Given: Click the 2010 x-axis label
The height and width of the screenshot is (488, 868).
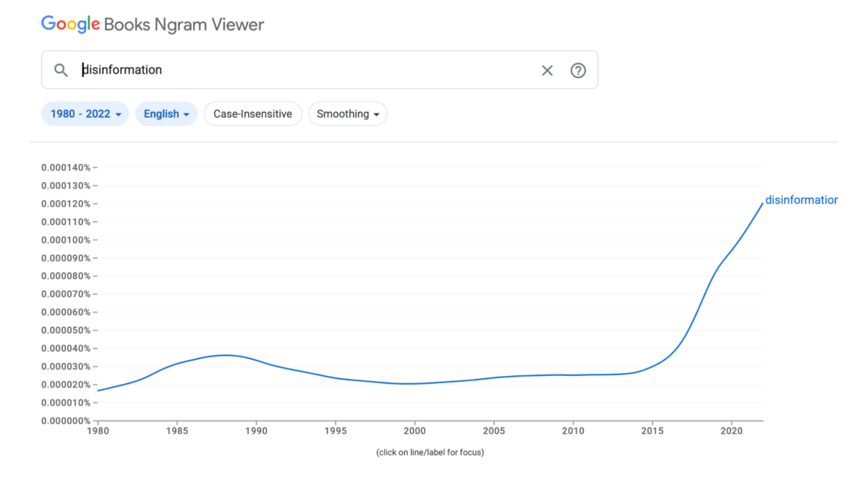Looking at the screenshot, I should [573, 432].
